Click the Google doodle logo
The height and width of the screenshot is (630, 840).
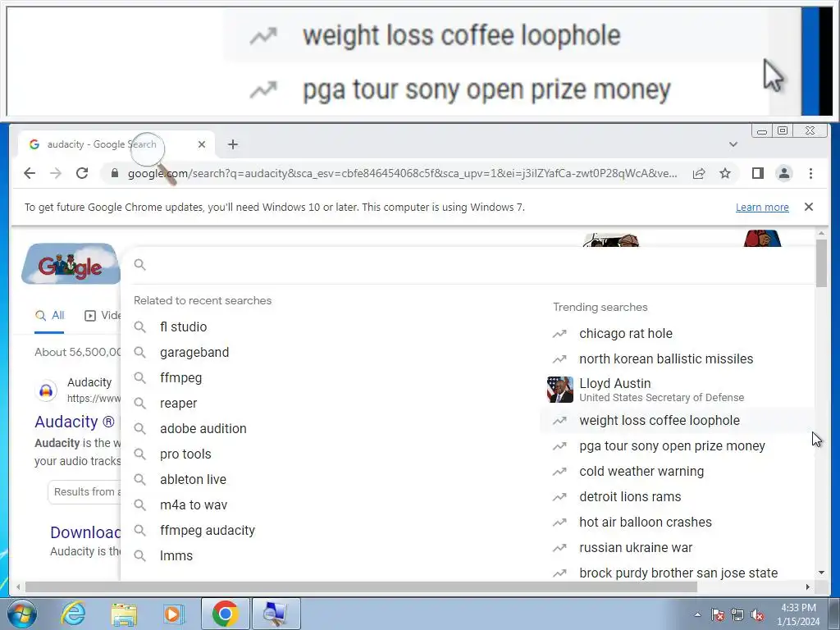tap(71, 264)
